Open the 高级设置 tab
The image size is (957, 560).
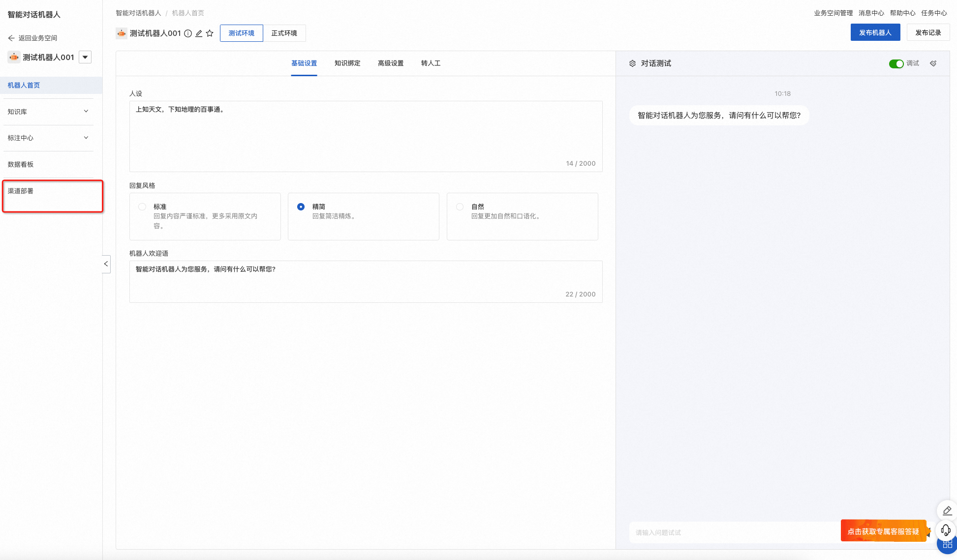(391, 63)
